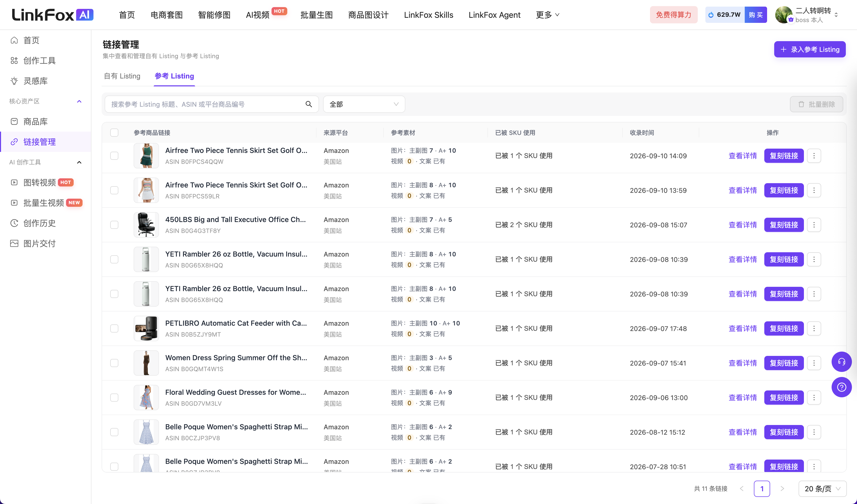Toggle the select-all checkbox in table header
Image resolution: width=857 pixels, height=504 pixels.
(x=114, y=133)
